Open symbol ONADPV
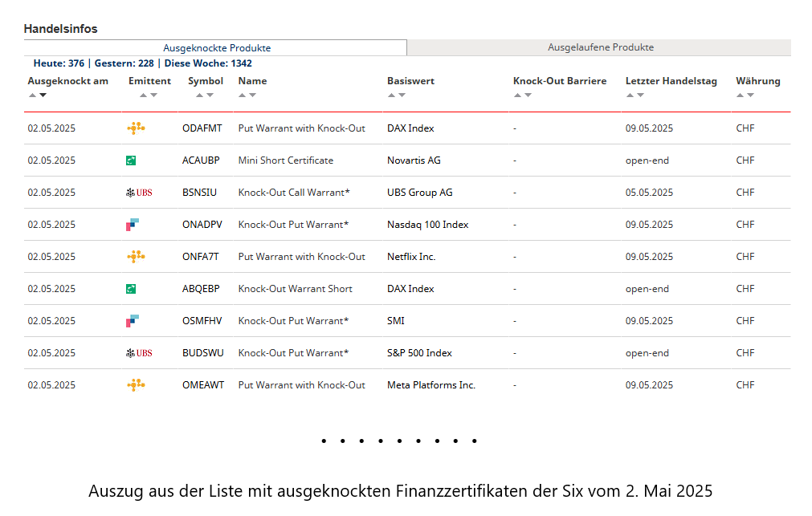This screenshot has height=516, width=812. point(202,225)
